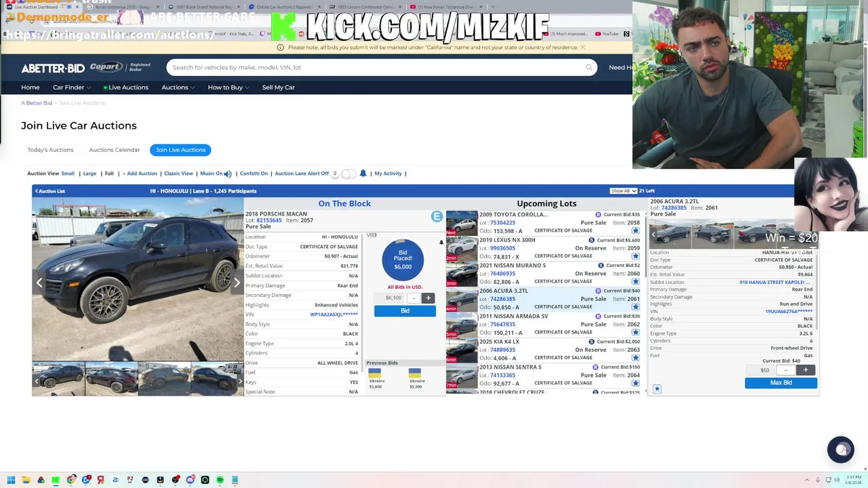
Task: Click the blue E badge on Macan
Action: 437,217
